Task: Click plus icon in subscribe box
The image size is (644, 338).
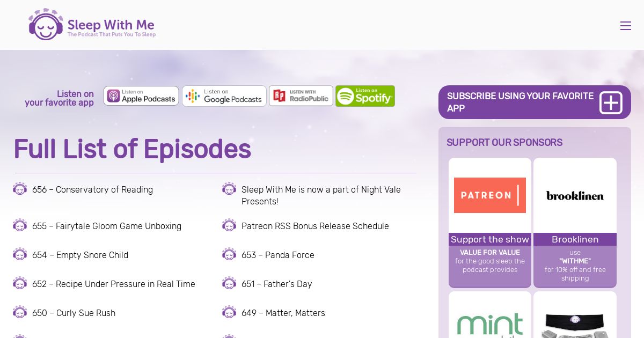Action: point(611,102)
